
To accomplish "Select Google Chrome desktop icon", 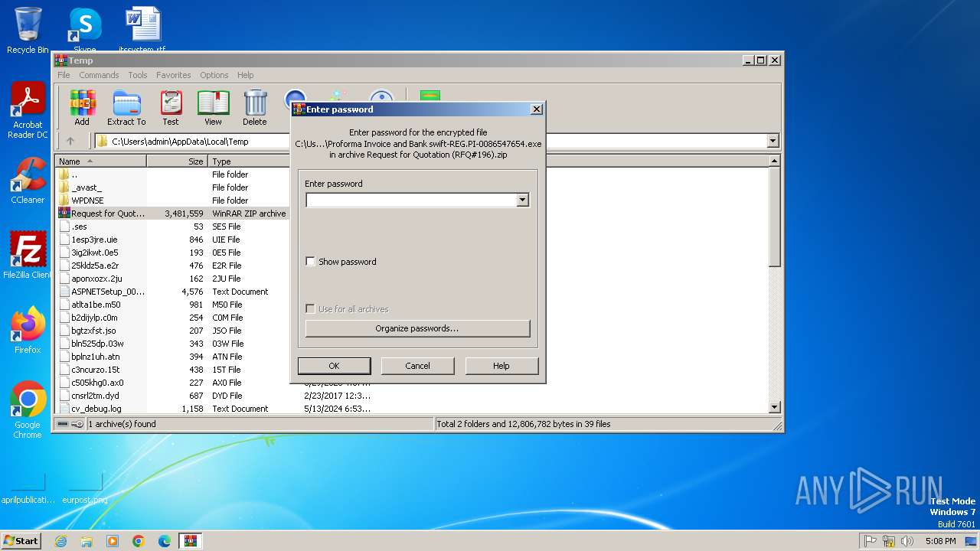I will point(28,410).
